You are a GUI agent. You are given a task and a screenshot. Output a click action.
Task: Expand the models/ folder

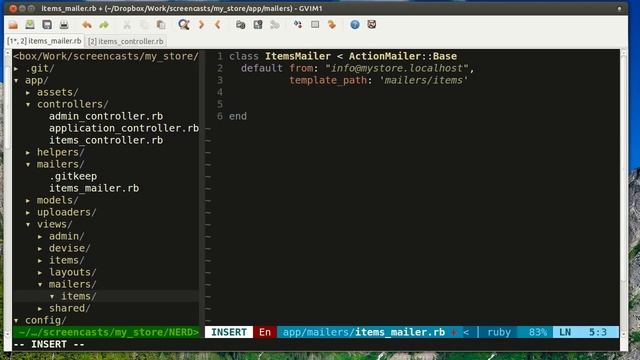[28, 200]
